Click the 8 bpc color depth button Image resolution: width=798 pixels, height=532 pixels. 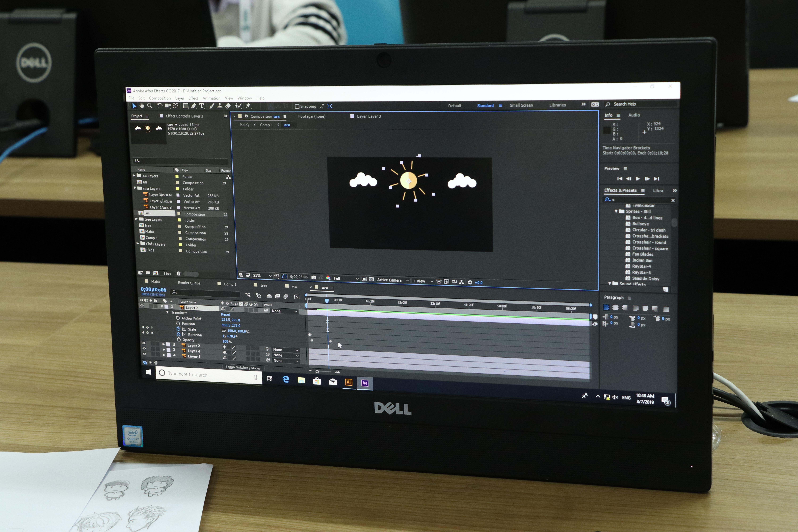coord(167,273)
